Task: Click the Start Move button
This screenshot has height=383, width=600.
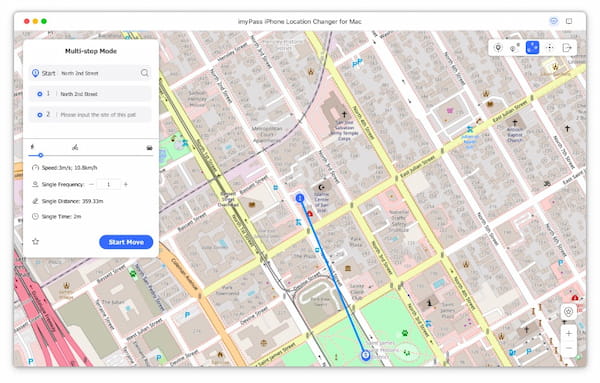Action: [x=126, y=242]
